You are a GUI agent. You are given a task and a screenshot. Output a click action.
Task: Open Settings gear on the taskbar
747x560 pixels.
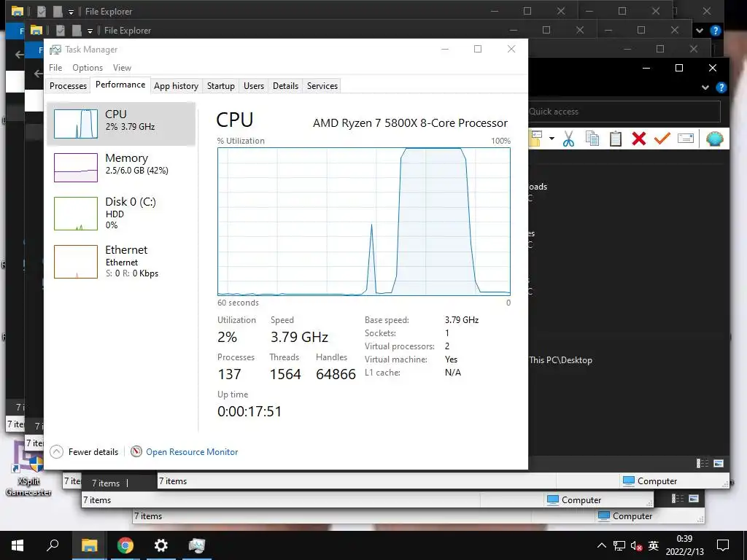click(x=161, y=545)
